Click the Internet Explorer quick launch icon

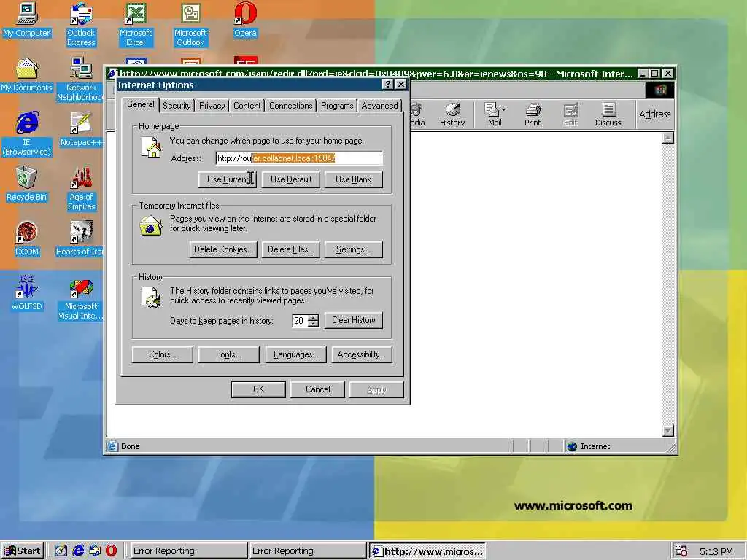pos(78,551)
